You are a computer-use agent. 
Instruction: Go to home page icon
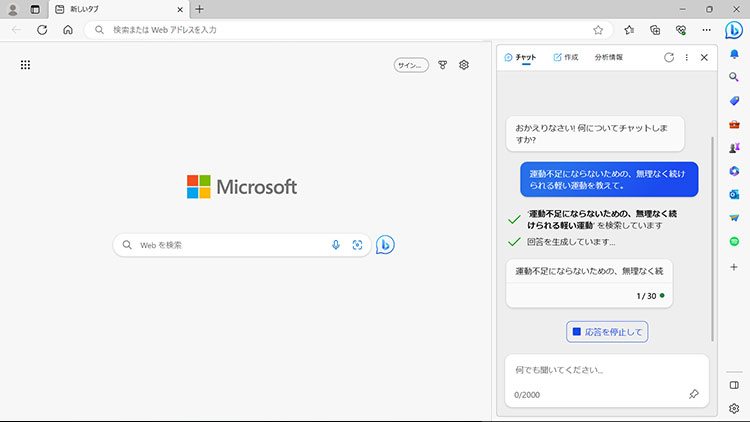68,30
